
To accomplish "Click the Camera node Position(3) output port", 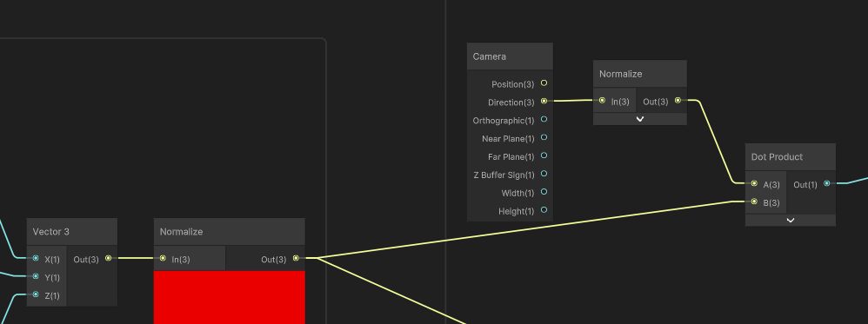I will tap(544, 83).
